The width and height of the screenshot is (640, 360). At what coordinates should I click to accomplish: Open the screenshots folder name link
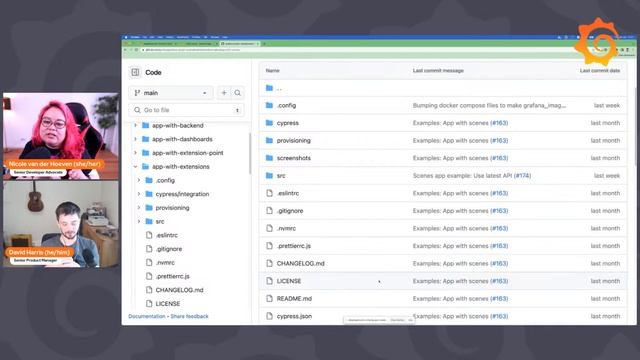tap(293, 158)
